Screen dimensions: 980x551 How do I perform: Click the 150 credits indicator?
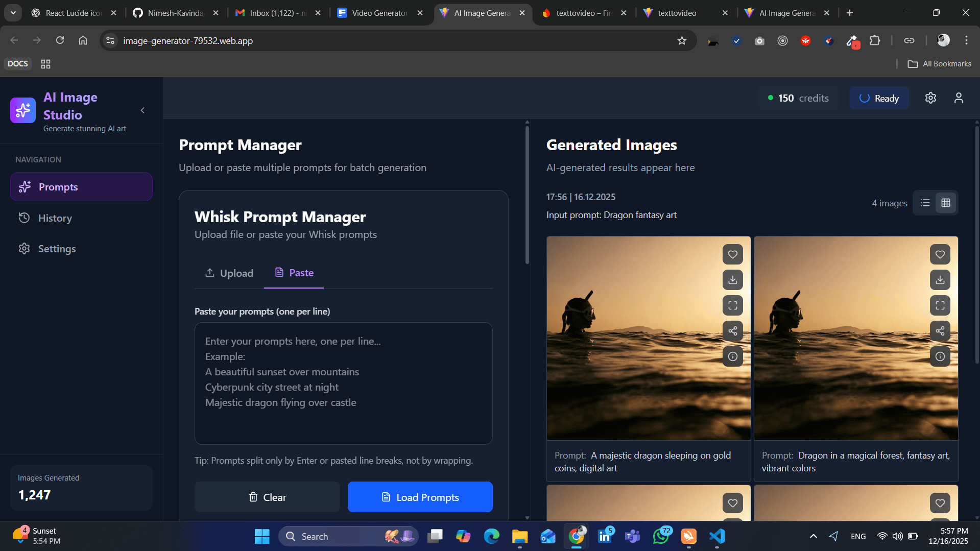click(798, 98)
